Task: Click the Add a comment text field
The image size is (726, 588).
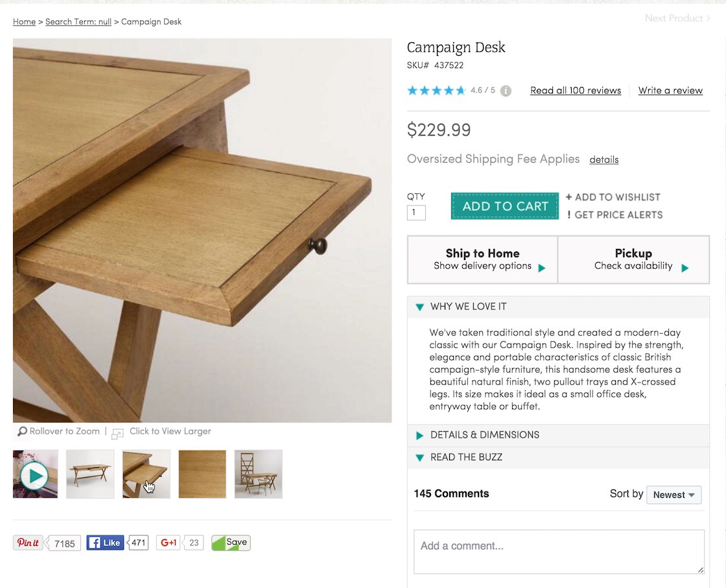Action: pos(559,552)
